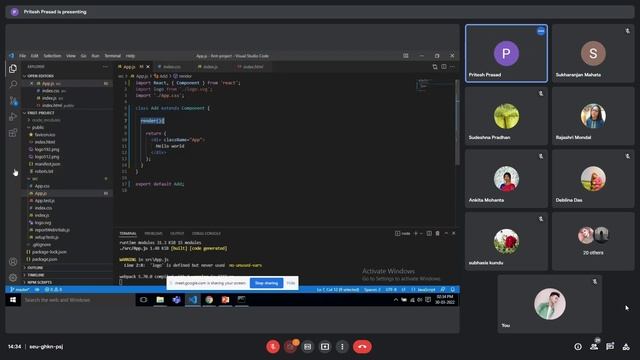Close the App.js editor tab
This screenshot has height=360, width=640.
click(148, 67)
